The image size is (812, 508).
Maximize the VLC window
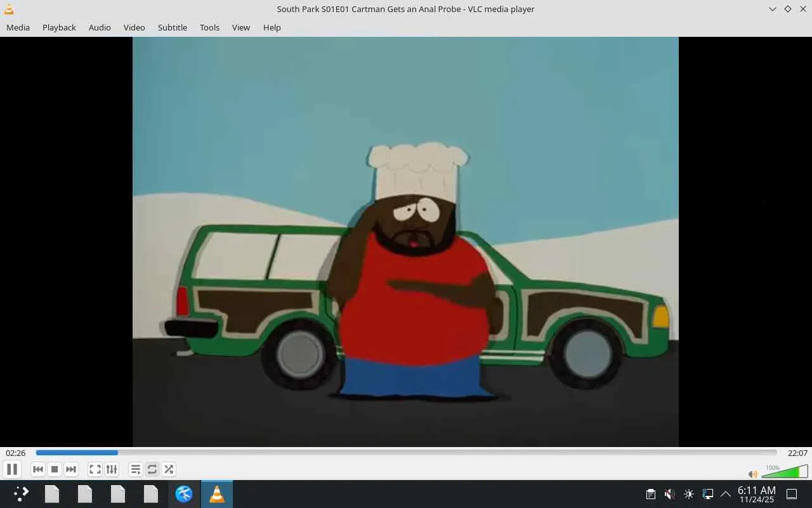(787, 9)
